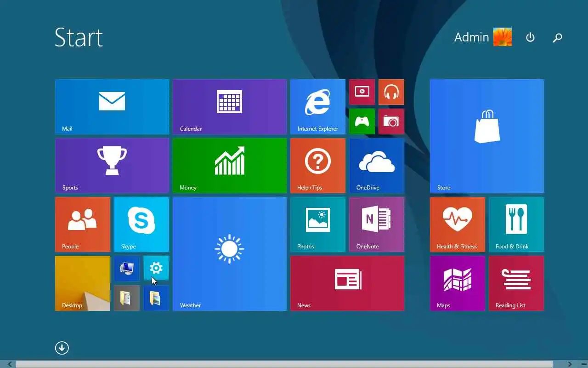The image size is (588, 368).
Task: Open the Music headphones tile
Action: pyautogui.click(x=391, y=92)
